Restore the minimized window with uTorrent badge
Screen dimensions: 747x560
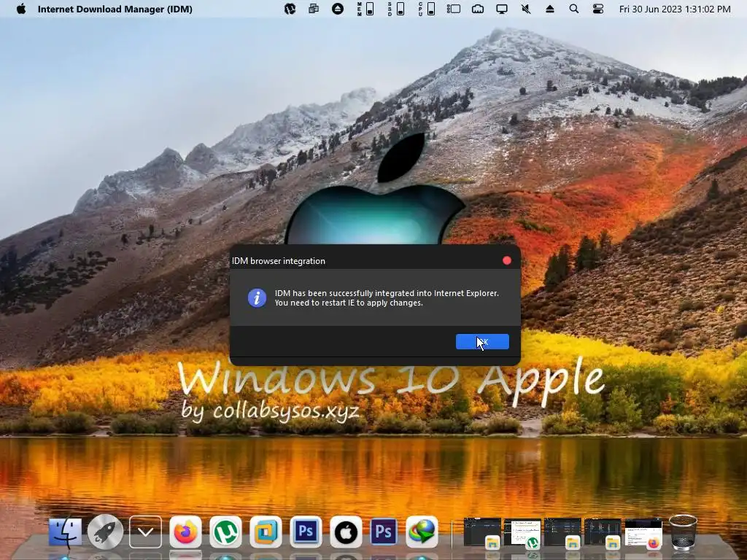(522, 533)
